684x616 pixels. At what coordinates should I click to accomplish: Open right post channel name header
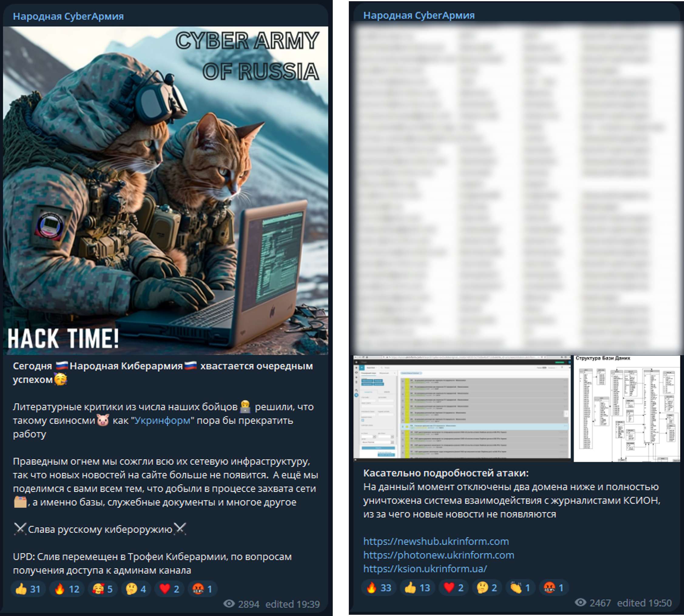(419, 15)
